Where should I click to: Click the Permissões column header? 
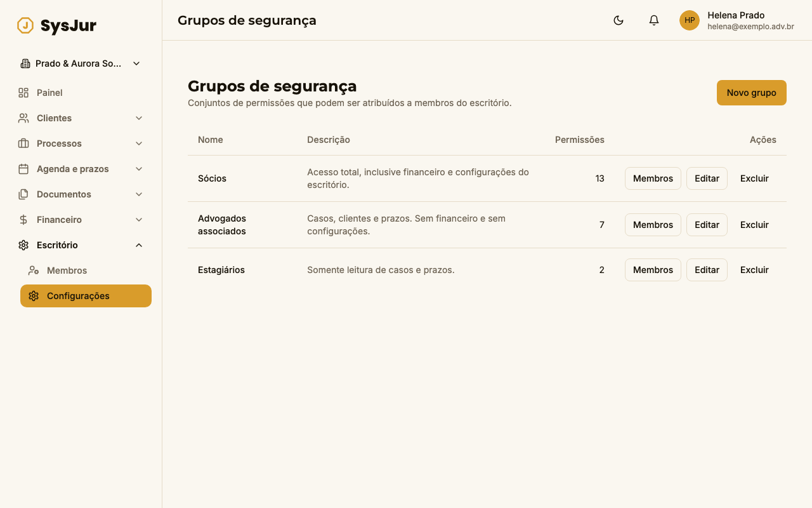[580, 140]
